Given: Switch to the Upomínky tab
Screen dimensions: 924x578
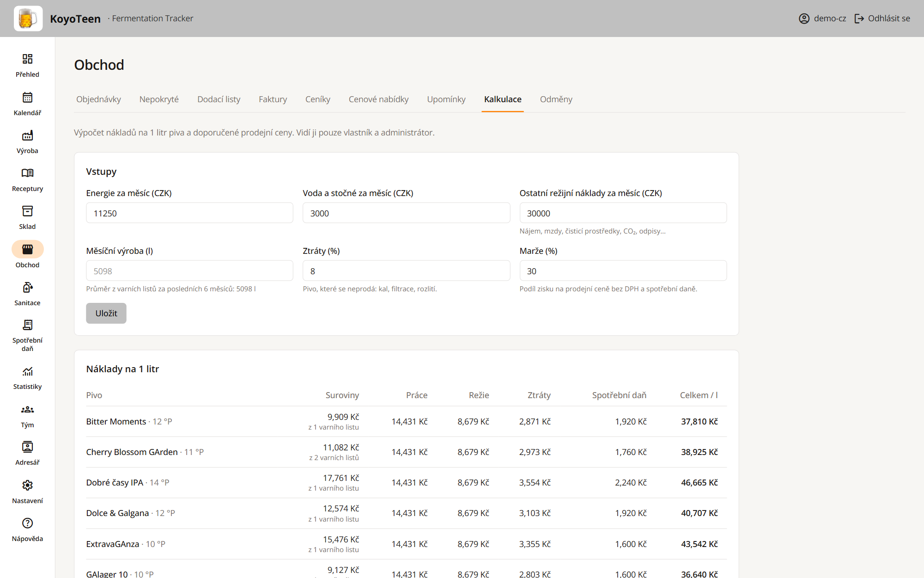Looking at the screenshot, I should [x=446, y=99].
